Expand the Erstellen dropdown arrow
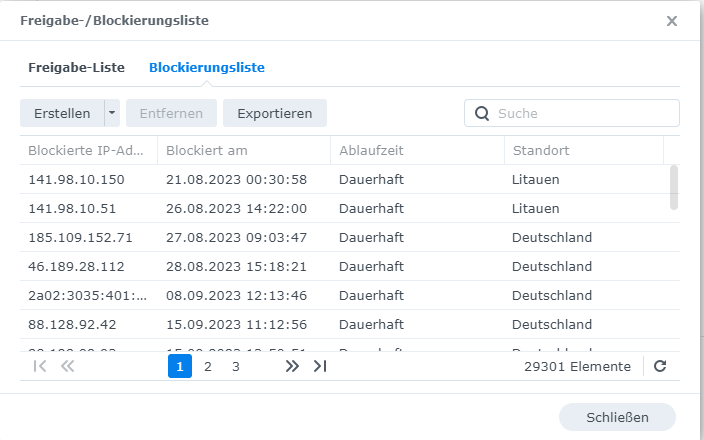 click(112, 113)
